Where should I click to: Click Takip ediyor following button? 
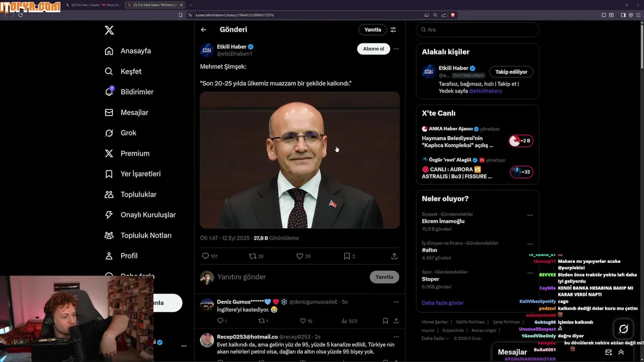511,72
